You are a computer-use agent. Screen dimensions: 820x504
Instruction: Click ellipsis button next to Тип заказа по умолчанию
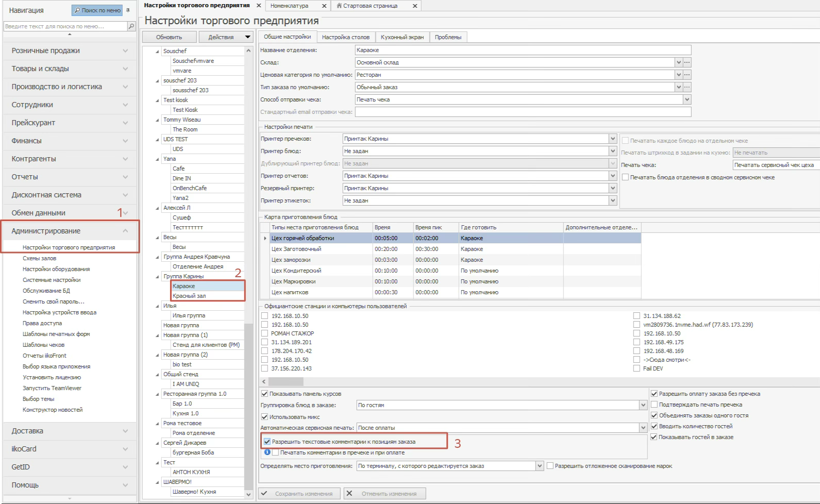coord(687,87)
